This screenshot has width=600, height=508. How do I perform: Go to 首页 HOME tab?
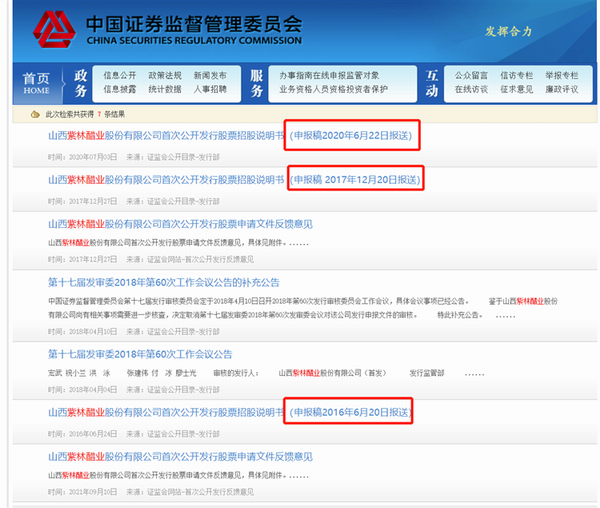point(36,83)
